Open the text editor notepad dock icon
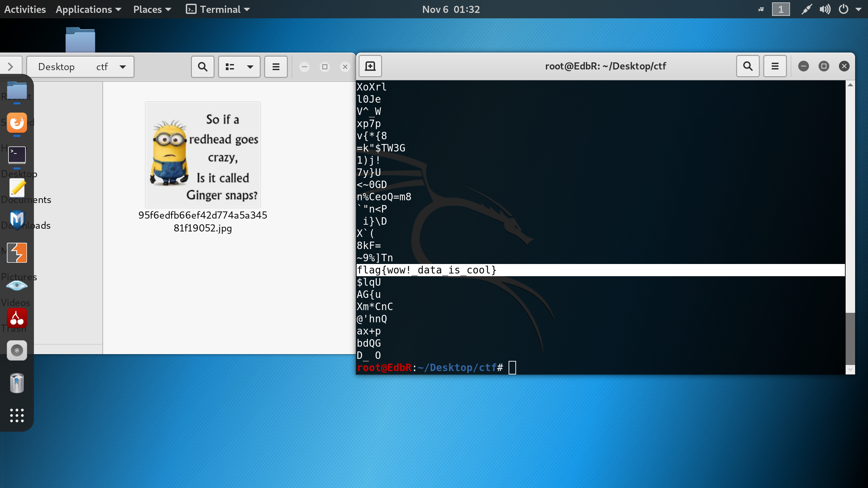Screen dimensions: 868x488 [x=17, y=187]
